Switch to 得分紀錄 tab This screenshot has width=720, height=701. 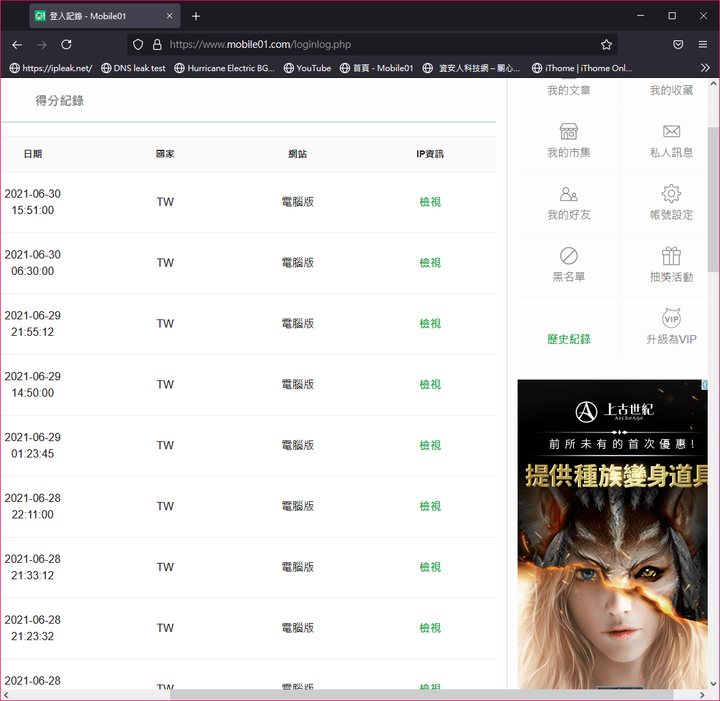tap(60, 101)
